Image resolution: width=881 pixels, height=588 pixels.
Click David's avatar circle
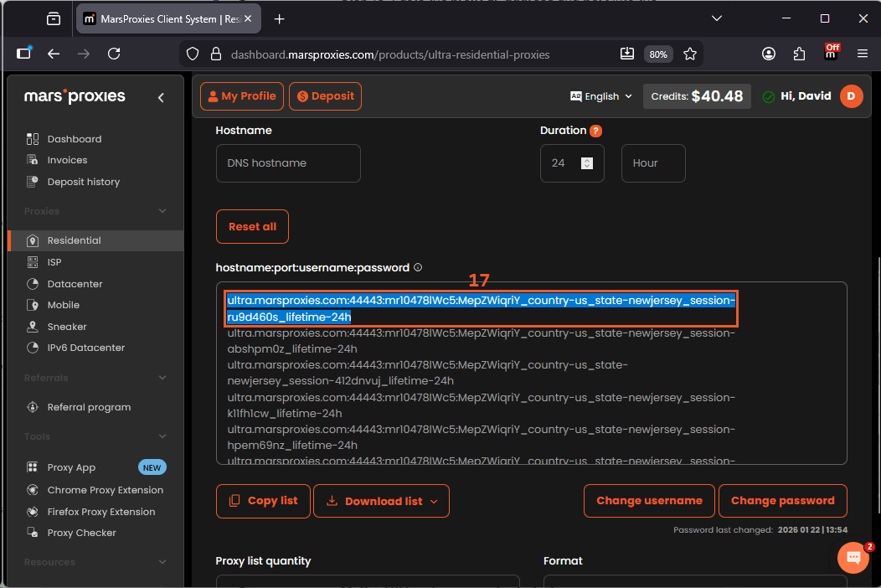(x=851, y=96)
